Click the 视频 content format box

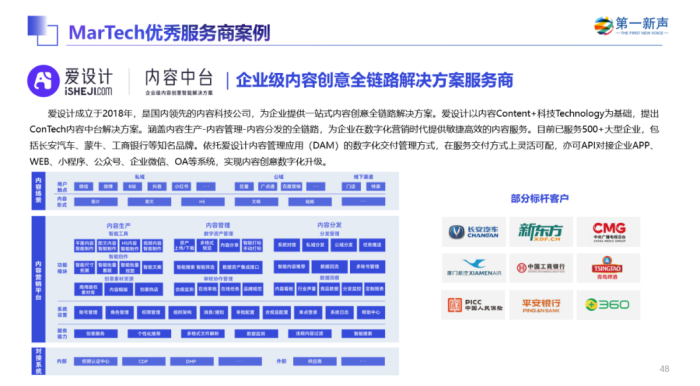point(310,202)
